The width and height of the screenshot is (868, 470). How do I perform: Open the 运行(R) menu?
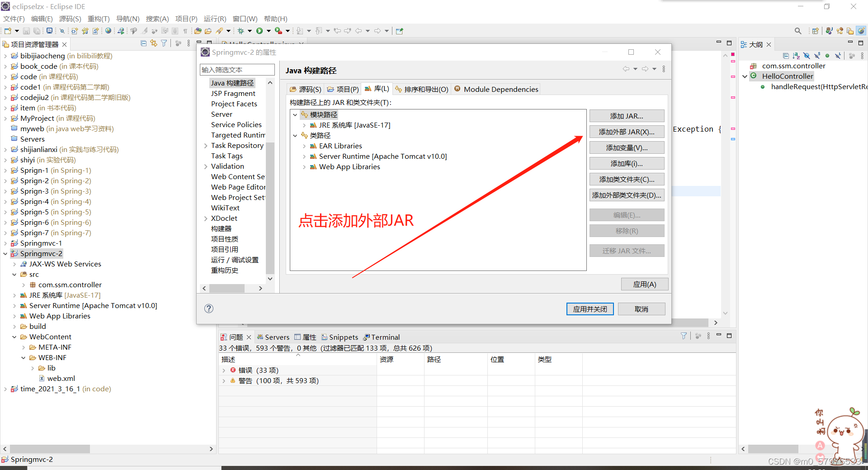coord(215,19)
